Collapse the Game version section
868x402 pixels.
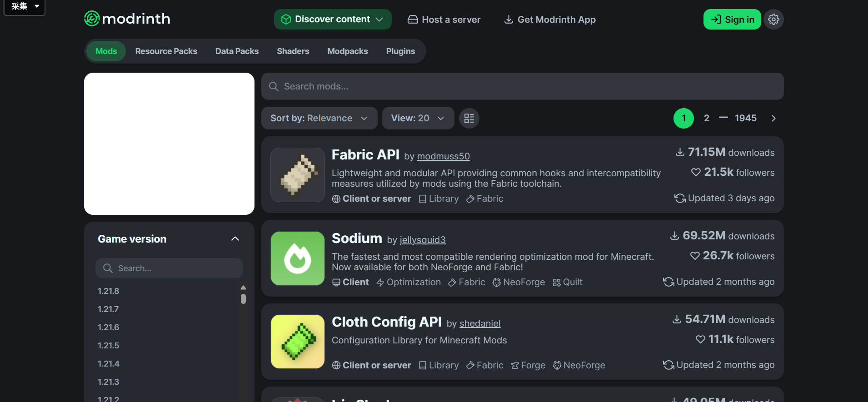[x=235, y=239]
